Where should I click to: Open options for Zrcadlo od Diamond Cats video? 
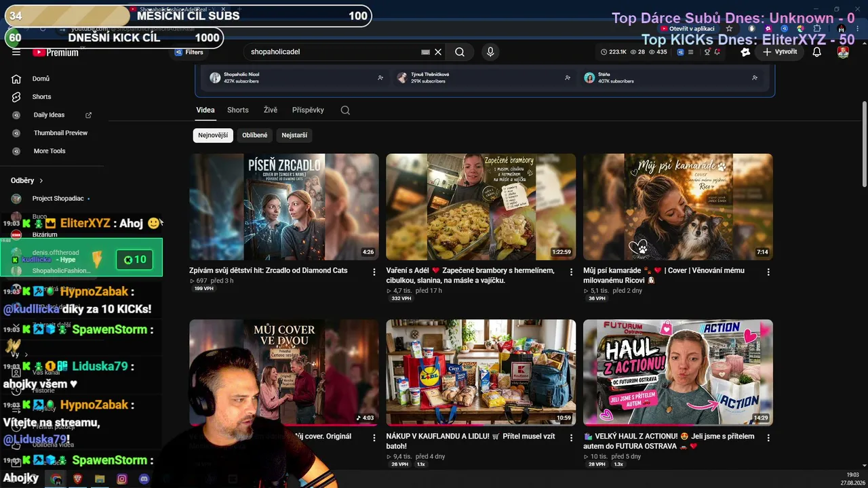[x=374, y=272]
